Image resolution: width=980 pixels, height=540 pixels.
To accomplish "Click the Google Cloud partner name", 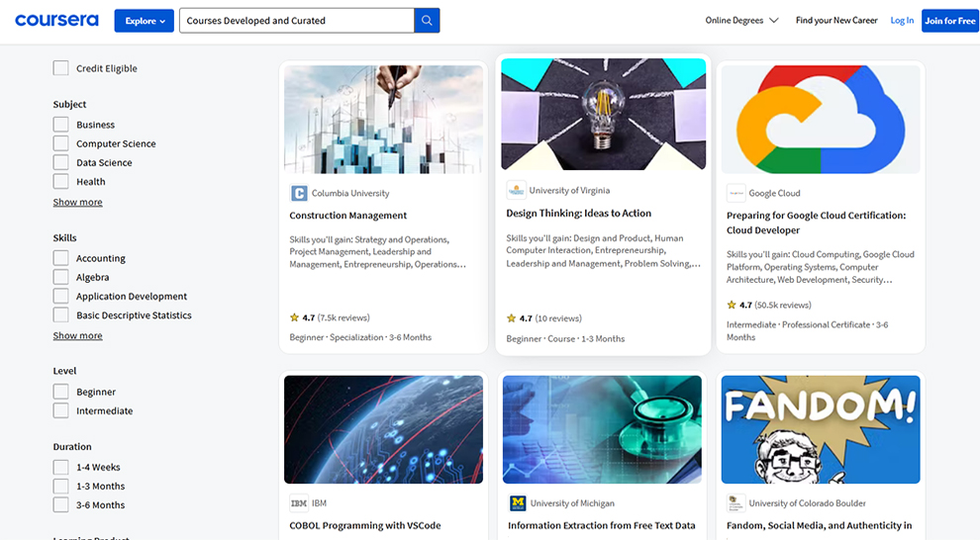I will click(x=774, y=194).
